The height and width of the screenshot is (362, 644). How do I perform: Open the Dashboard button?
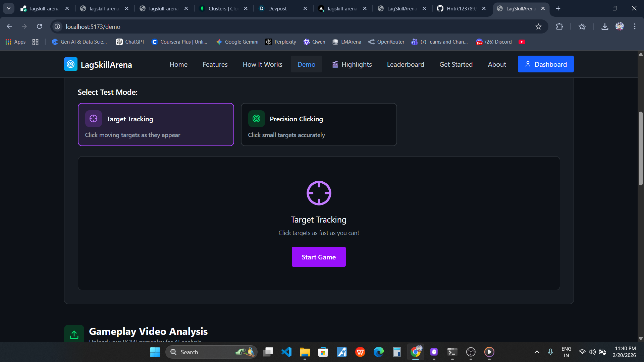(x=545, y=64)
